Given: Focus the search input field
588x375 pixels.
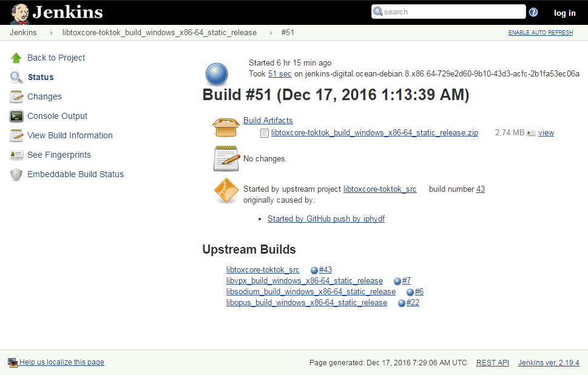Looking at the screenshot, I should 448,12.
